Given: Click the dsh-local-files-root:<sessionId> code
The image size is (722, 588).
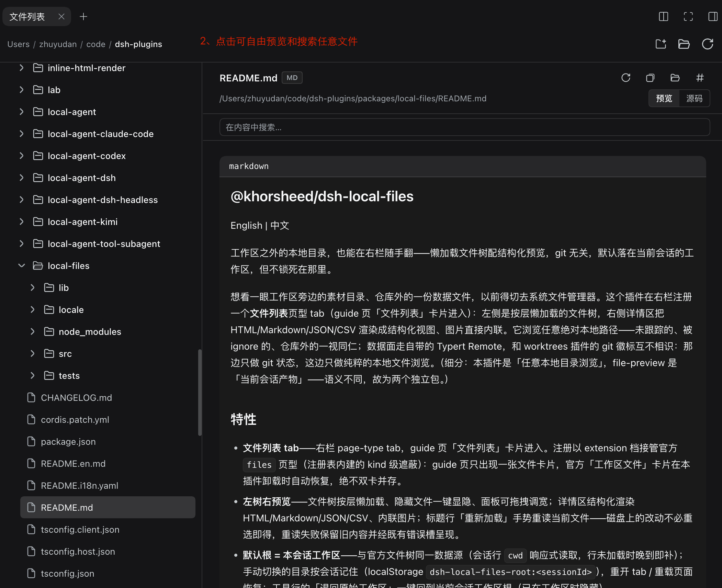Looking at the screenshot, I should click(x=511, y=572).
